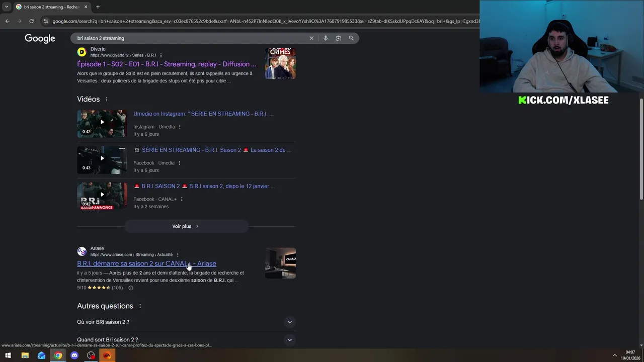
Task: Open the taskbar clock and date
Action: [x=630, y=355]
